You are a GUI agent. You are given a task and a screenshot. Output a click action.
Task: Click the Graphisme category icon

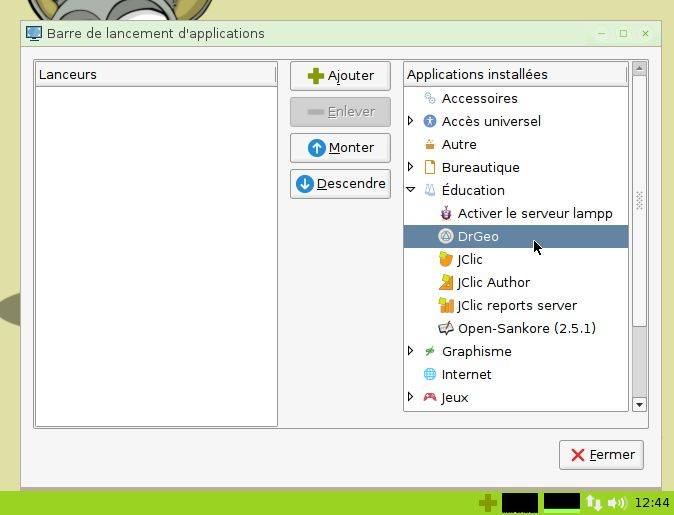click(x=429, y=351)
